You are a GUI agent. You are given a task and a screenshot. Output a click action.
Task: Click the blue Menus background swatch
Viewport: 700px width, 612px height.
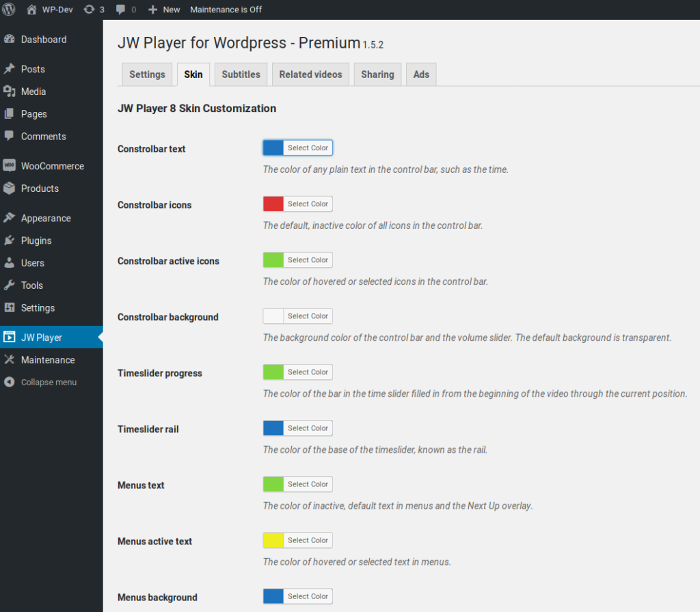pos(273,596)
